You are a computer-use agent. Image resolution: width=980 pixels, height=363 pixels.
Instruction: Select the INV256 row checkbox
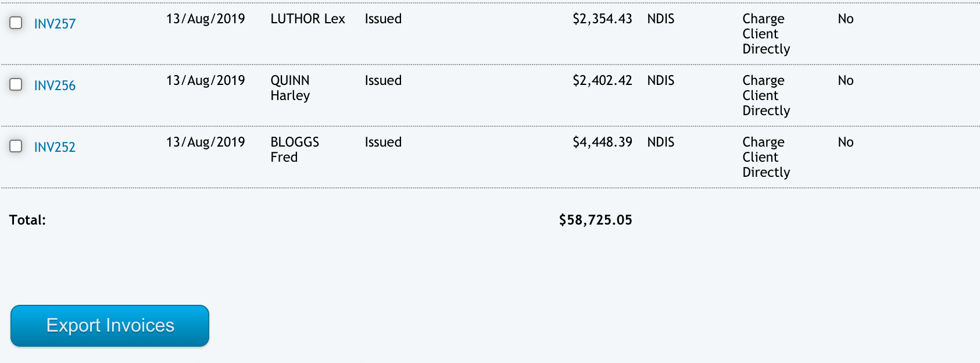tap(16, 84)
